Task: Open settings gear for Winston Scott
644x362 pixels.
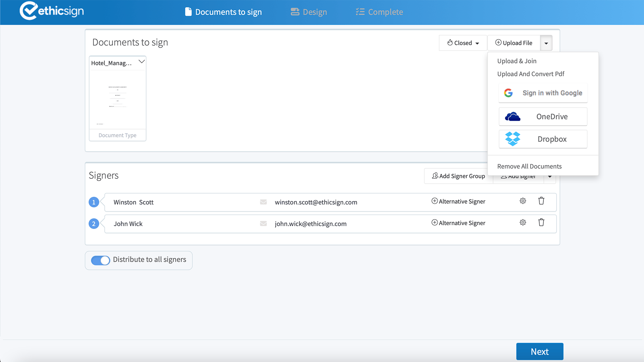Action: pos(523,201)
